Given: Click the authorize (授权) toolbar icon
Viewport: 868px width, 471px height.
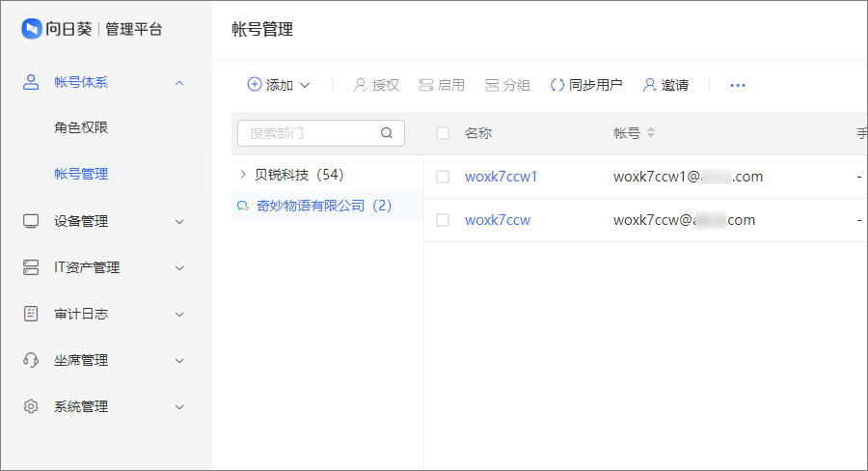Looking at the screenshot, I should tap(361, 85).
